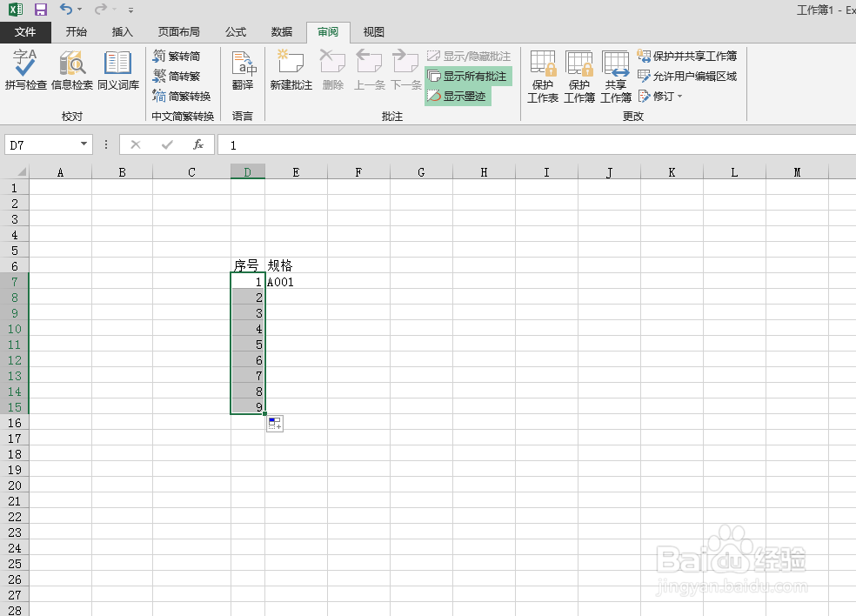Screen dimensions: 856x616
Task: Click 新建批注 to add comment
Action: point(291,70)
